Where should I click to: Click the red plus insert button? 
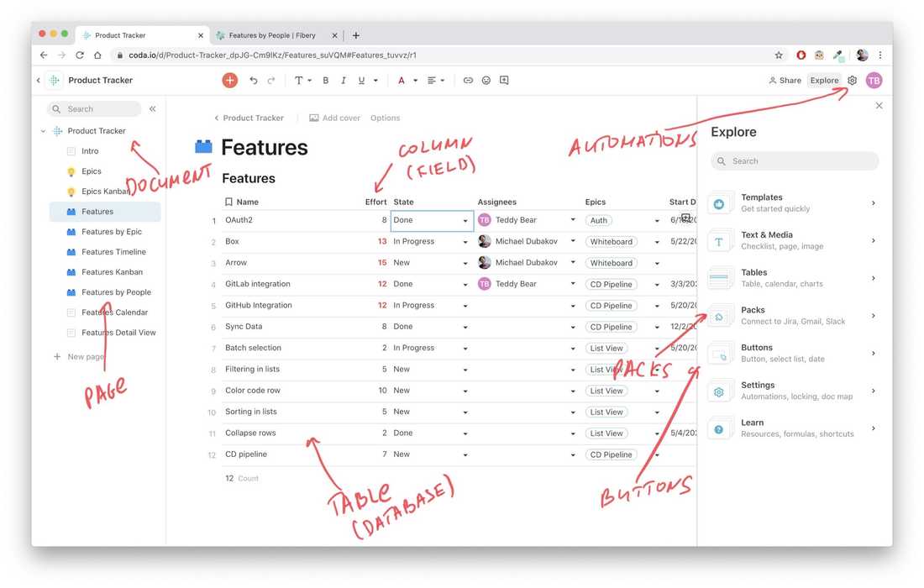[229, 80]
